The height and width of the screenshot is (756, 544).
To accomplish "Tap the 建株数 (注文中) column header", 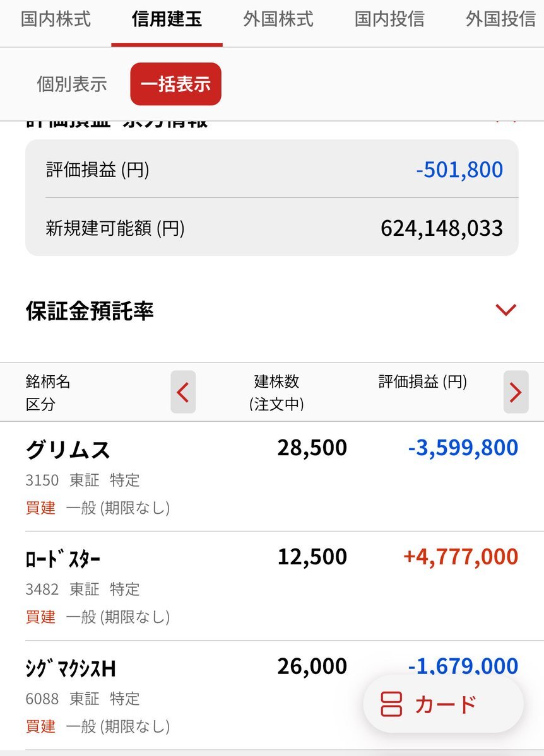I will [276, 392].
